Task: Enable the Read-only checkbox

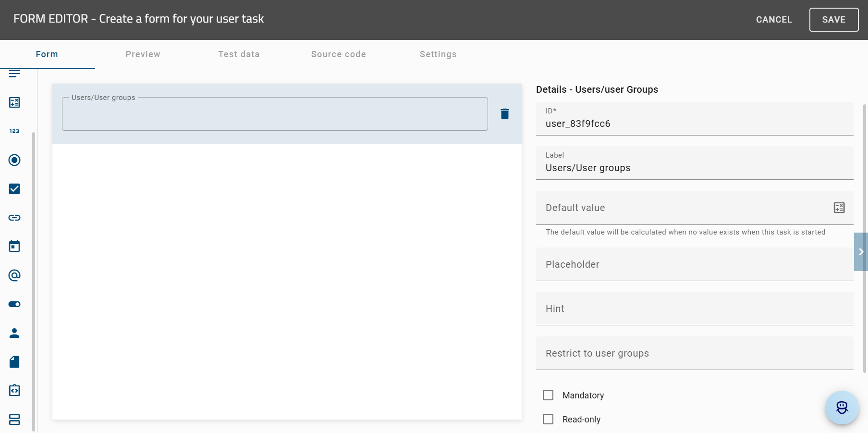Action: click(548, 419)
